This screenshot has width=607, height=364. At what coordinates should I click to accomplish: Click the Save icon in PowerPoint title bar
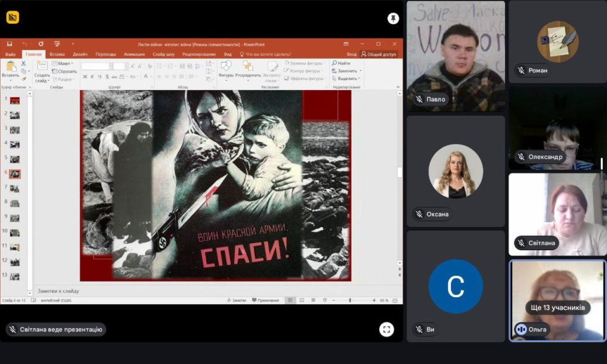pyautogui.click(x=9, y=44)
